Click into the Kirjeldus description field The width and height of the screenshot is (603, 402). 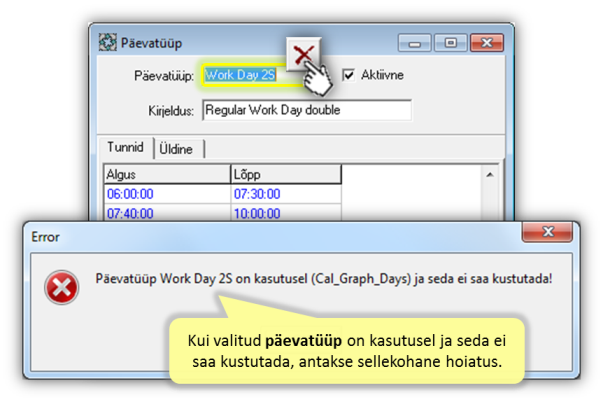point(306,110)
